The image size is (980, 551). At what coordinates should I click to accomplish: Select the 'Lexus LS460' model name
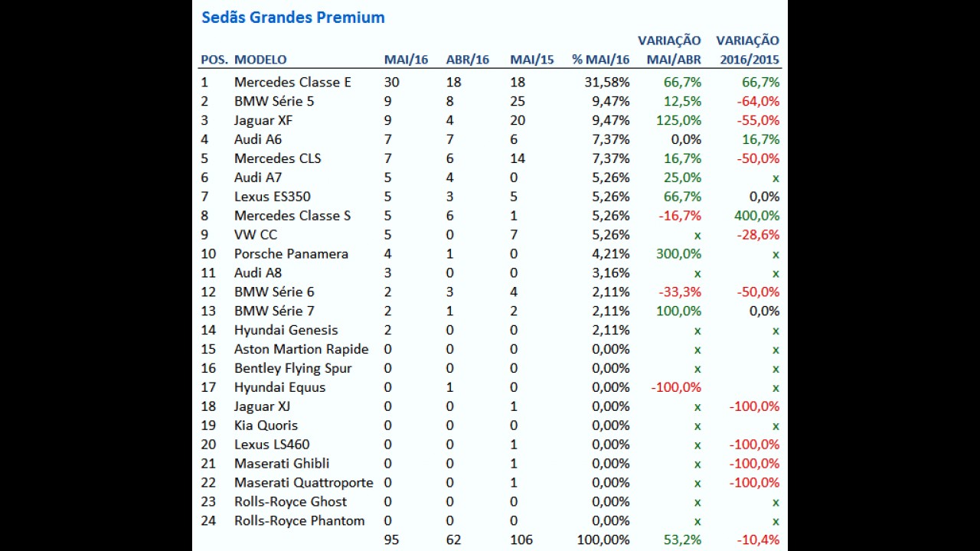tap(272, 445)
